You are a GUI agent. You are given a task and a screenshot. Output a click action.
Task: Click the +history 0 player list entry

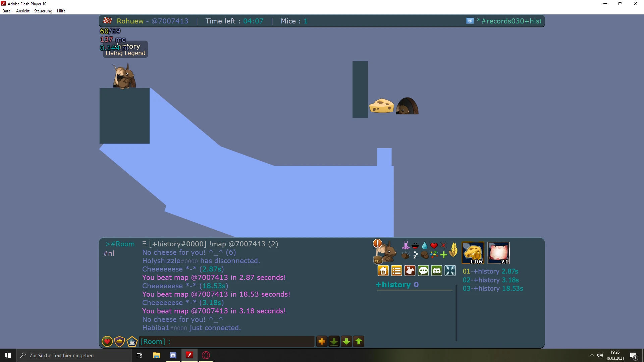point(397,285)
